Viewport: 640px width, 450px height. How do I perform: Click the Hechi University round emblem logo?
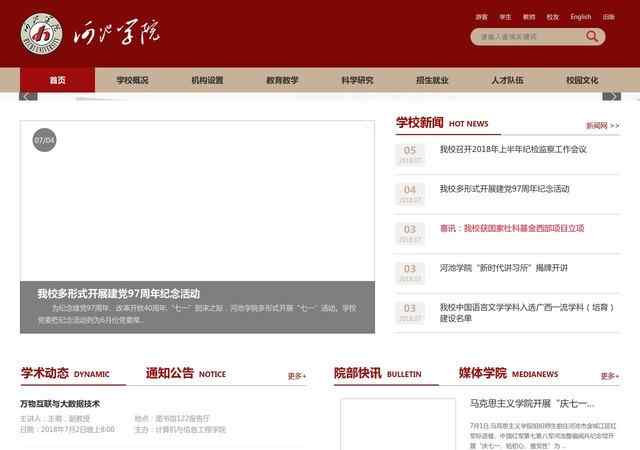42,33
